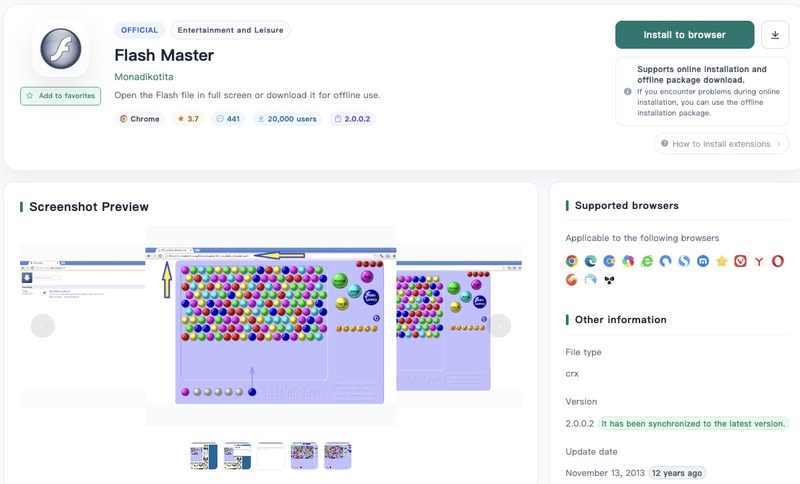800x484 pixels.
Task: Click the blue Maxthon browser icon
Action: pyautogui.click(x=703, y=261)
